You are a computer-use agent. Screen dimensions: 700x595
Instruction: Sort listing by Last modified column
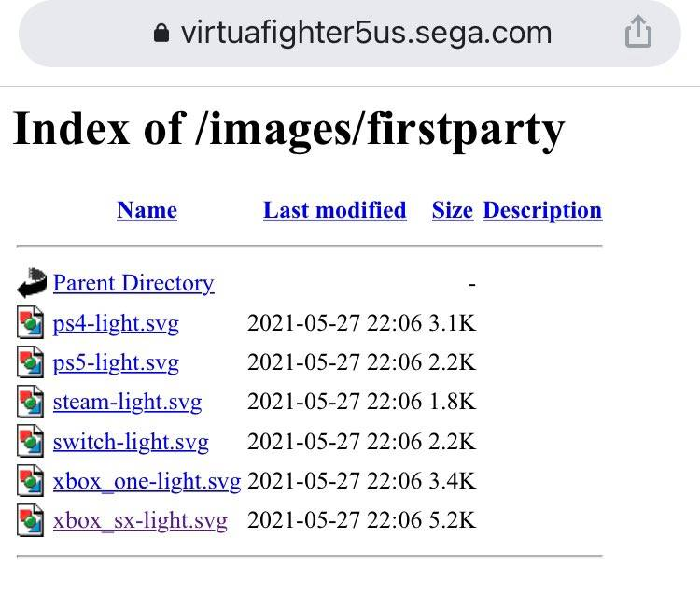pyautogui.click(x=334, y=210)
